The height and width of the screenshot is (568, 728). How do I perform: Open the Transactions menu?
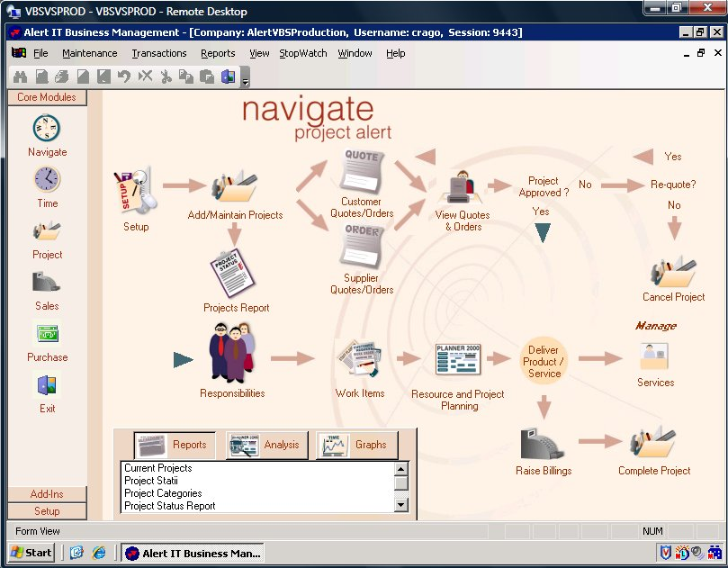[x=159, y=53]
